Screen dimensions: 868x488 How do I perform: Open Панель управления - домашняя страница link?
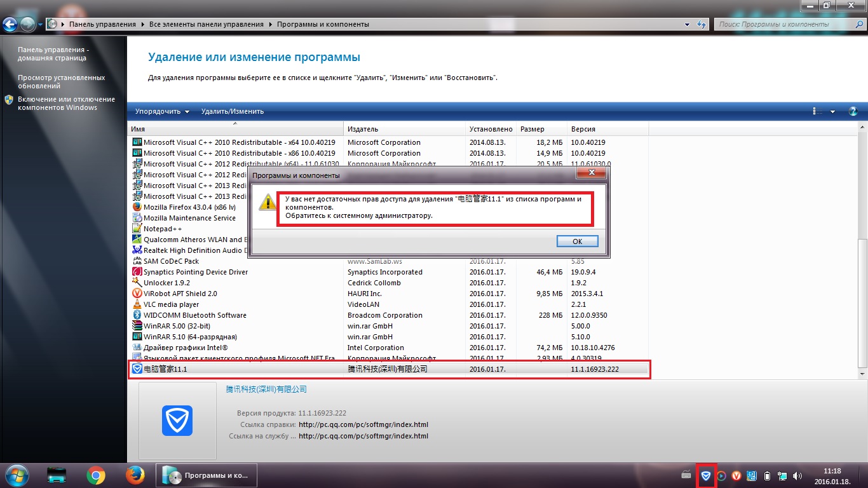(53, 53)
